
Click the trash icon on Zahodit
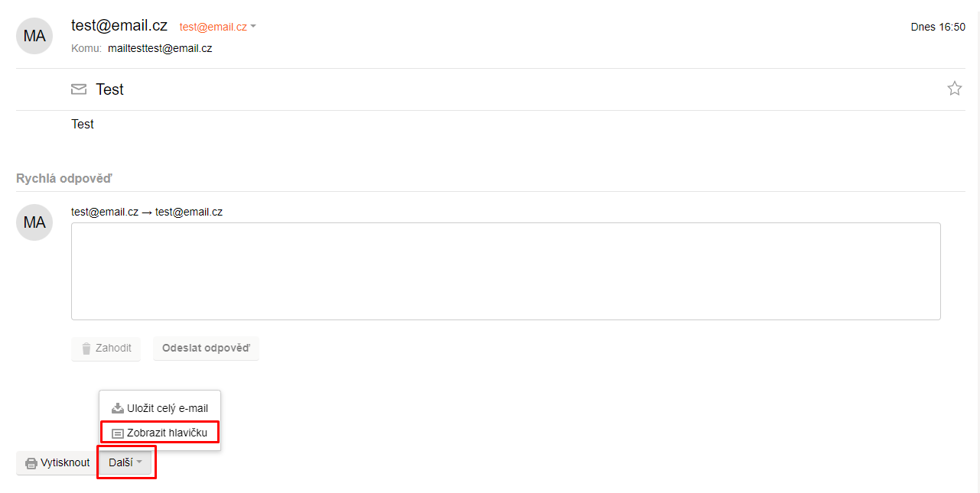[86, 349]
